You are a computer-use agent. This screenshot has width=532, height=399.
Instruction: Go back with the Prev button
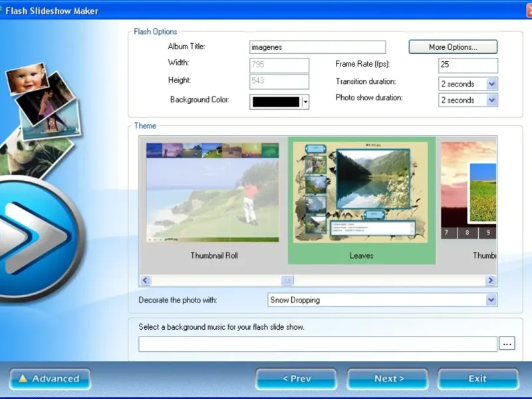[x=297, y=378]
